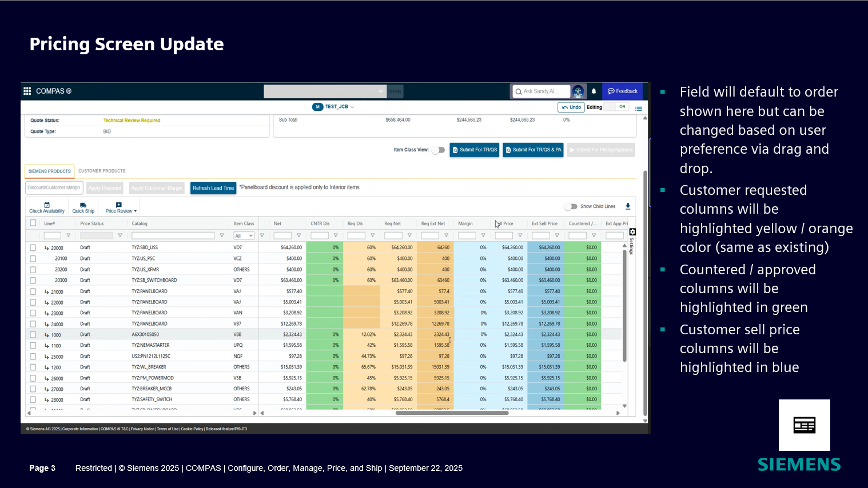This screenshot has width=868, height=488.
Task: Sort by the Catalog column header
Action: 140,224
